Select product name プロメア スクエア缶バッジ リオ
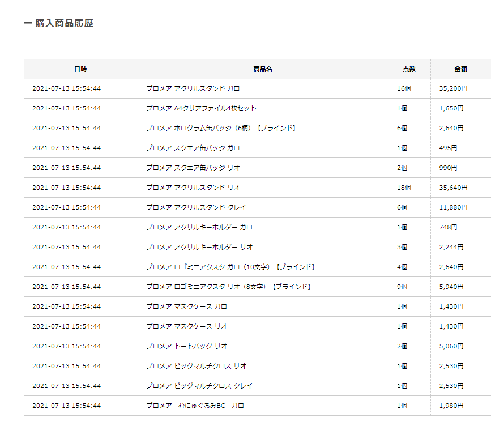The width and height of the screenshot is (504, 426). pos(193,168)
